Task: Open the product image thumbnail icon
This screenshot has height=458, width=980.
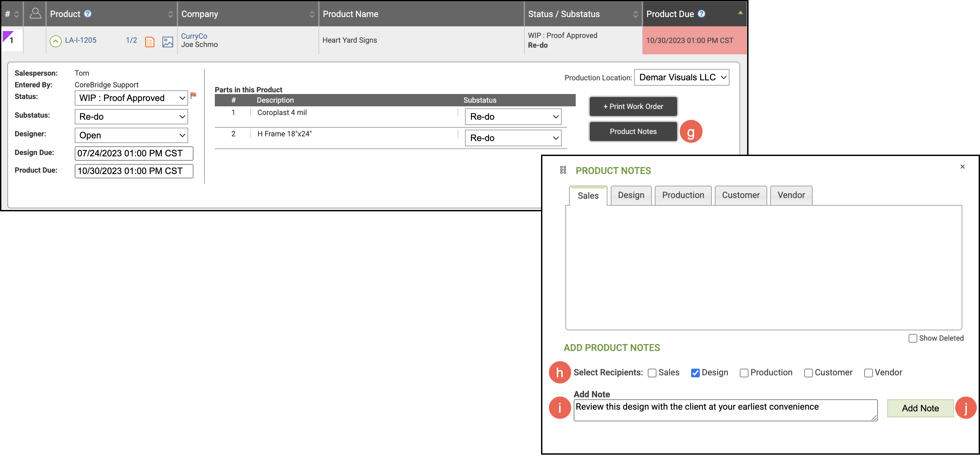Action: (167, 41)
